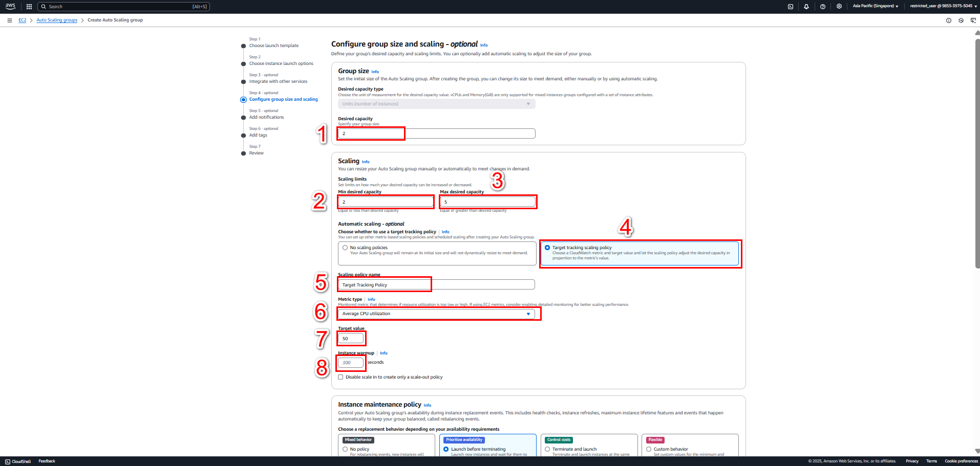Click the hexagon icon beside the info icon

click(x=961, y=20)
